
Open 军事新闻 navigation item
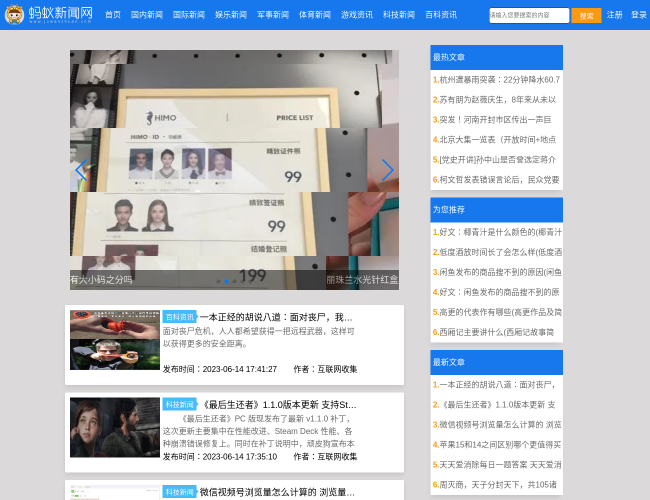coord(273,15)
